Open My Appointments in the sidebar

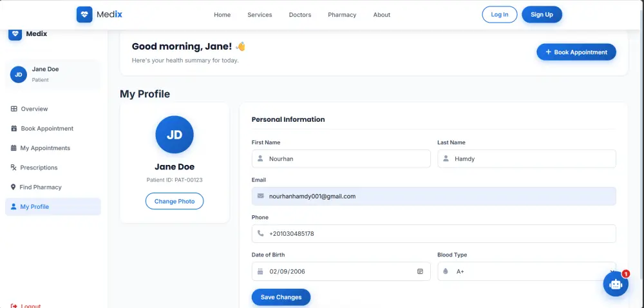click(x=53, y=148)
